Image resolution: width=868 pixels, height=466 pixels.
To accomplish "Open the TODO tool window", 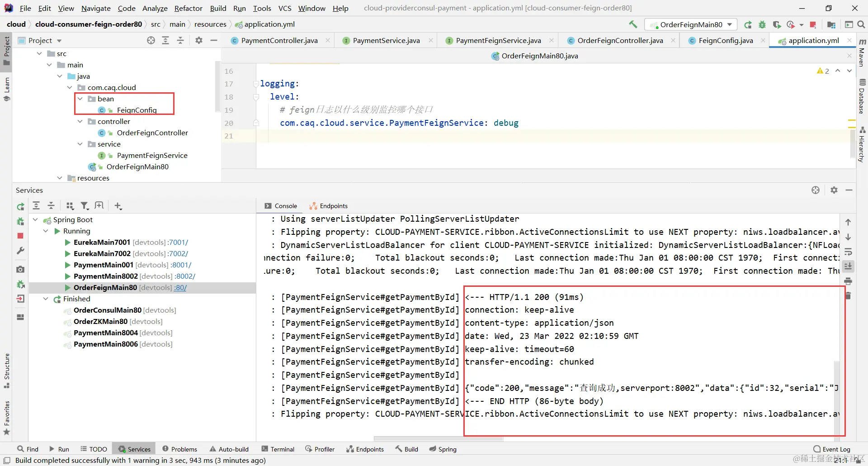I will point(94,449).
